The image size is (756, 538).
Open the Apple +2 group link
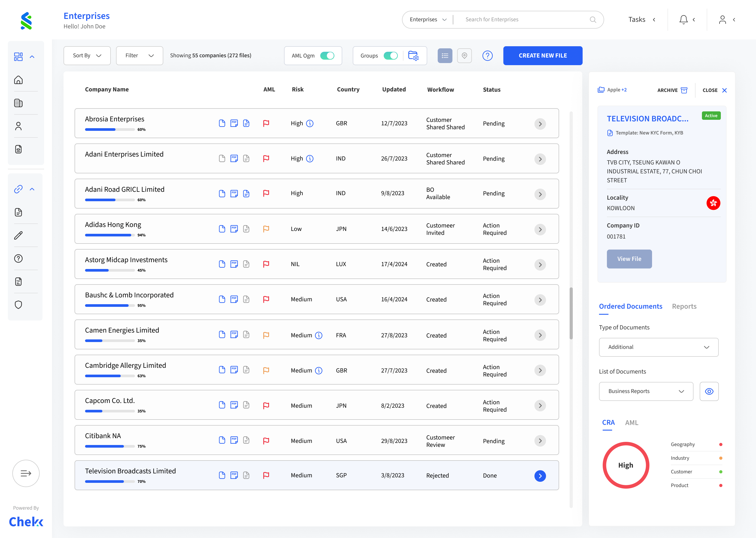pos(612,90)
